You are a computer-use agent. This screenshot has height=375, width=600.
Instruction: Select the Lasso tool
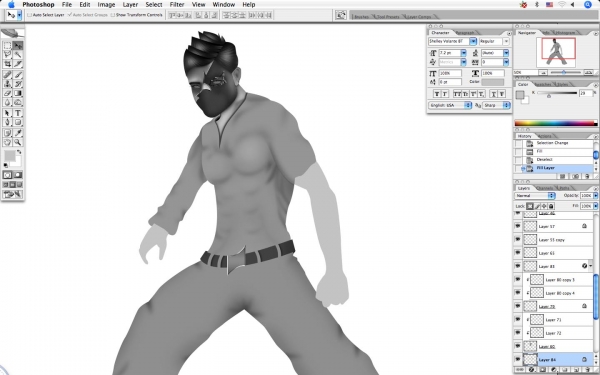pos(7,55)
